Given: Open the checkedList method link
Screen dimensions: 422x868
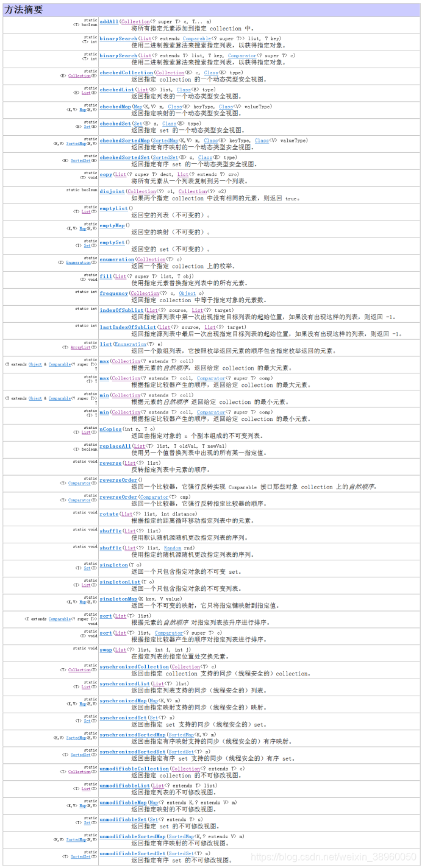Looking at the screenshot, I should click(x=116, y=90).
